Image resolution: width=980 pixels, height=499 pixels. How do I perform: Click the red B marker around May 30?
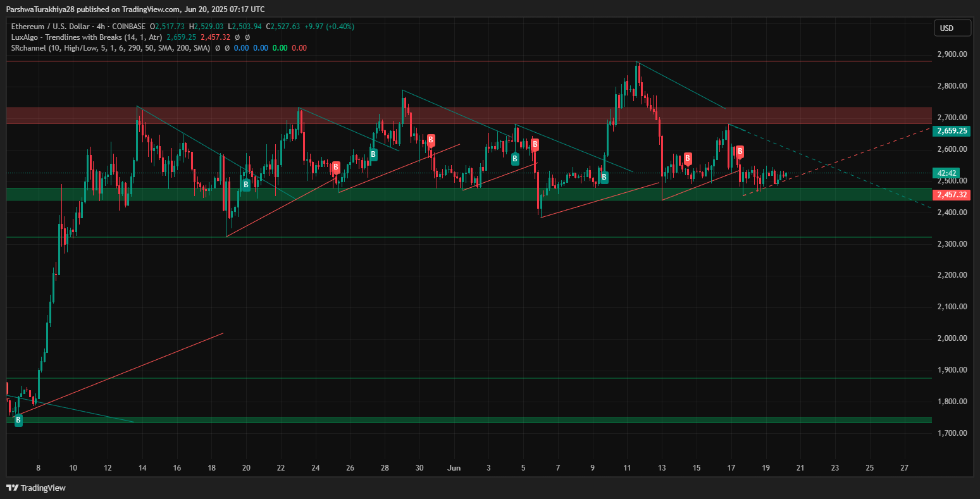pos(431,140)
